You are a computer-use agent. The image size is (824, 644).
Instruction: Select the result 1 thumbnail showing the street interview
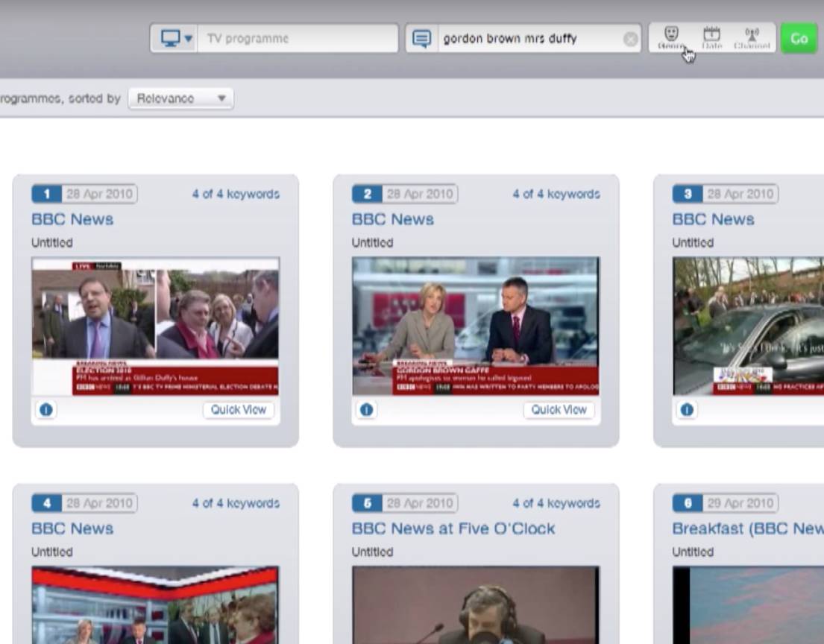tap(156, 326)
